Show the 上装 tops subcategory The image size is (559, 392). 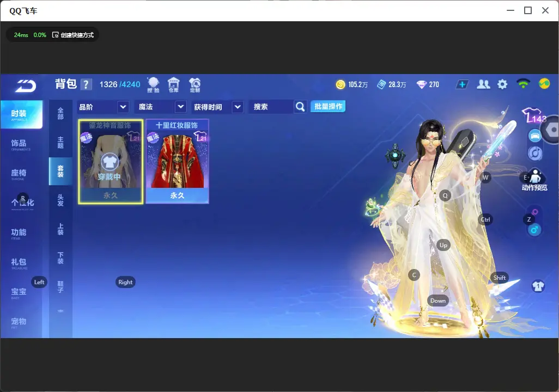(60, 229)
